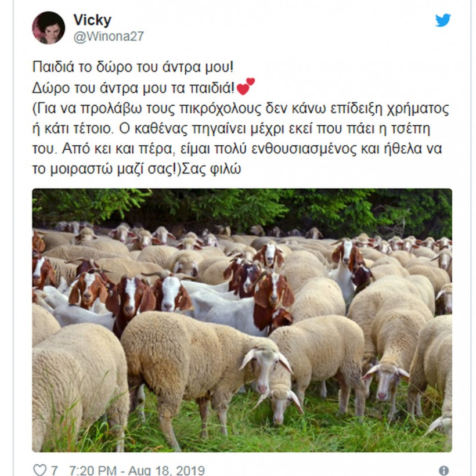
Task: Open Vicky's profile picture
Action: click(x=49, y=28)
